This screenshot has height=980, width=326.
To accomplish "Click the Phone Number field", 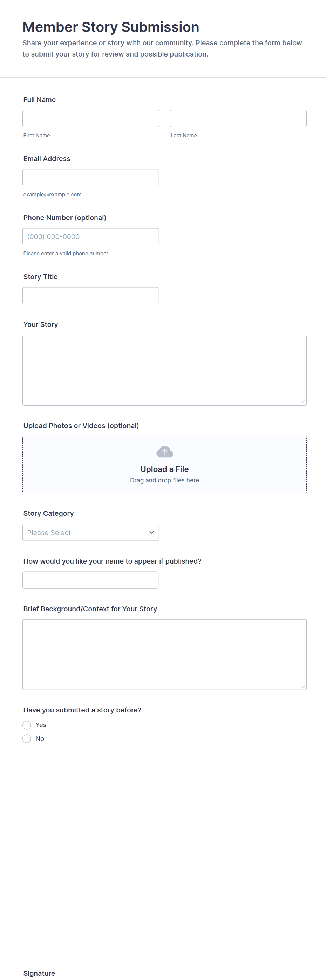I will click(x=90, y=237).
